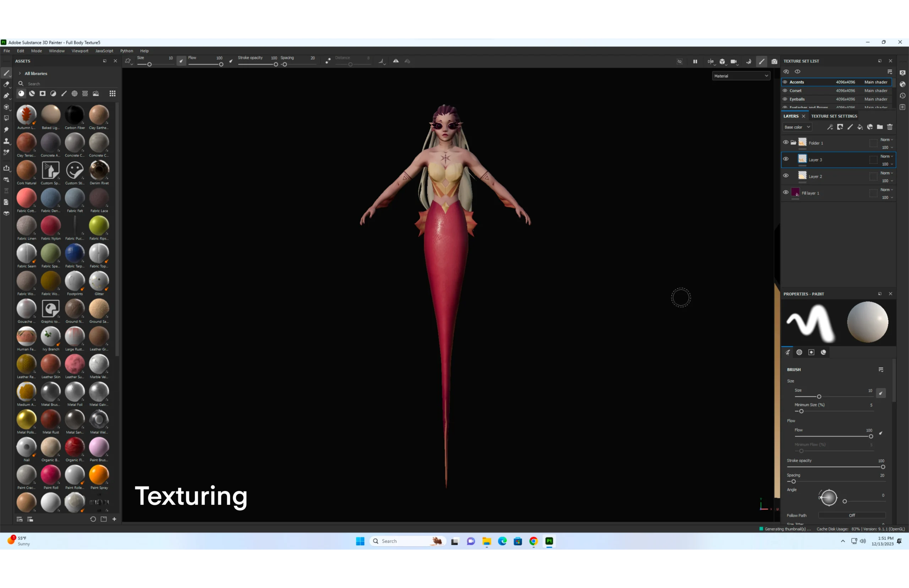909x588 pixels.
Task: Take a viewport screenshot with camera icon
Action: (x=774, y=61)
